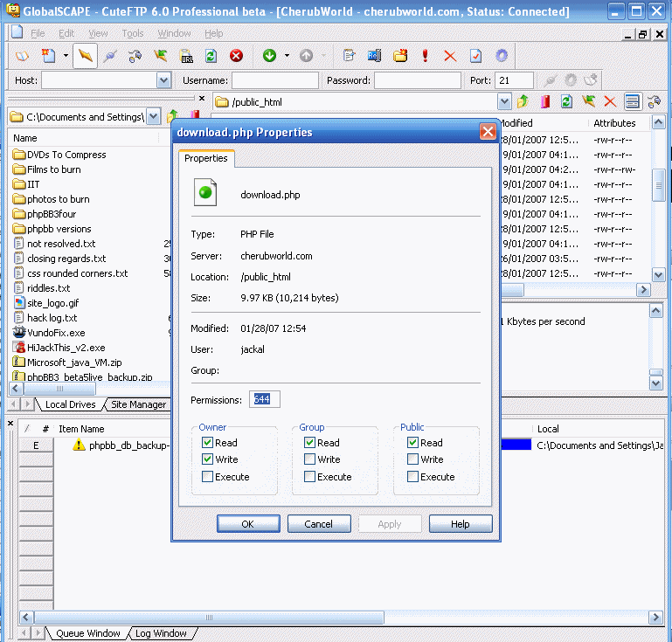This screenshot has width=672, height=642.
Task: Click the red Stop transfer icon
Action: pyautogui.click(x=236, y=56)
